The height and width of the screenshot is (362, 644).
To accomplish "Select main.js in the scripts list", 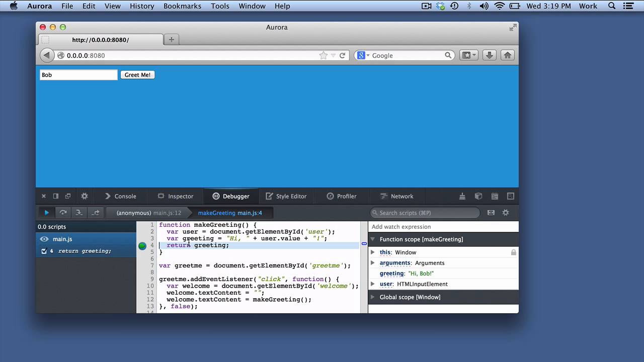I will point(86,239).
